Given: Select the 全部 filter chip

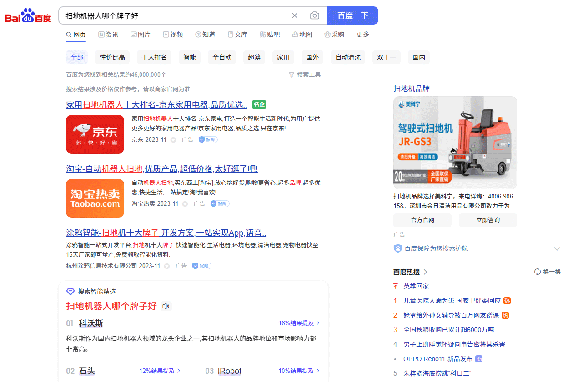Looking at the screenshot, I should pyautogui.click(x=77, y=57).
